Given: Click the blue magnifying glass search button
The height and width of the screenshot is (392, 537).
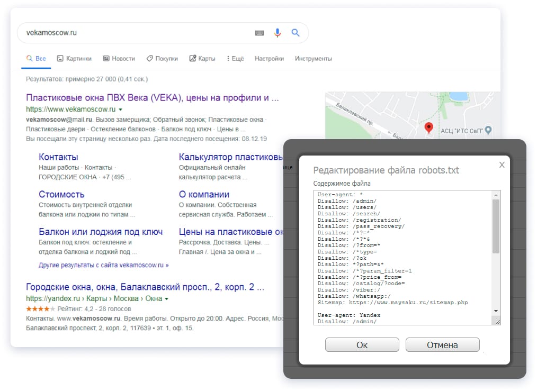Looking at the screenshot, I should pyautogui.click(x=295, y=32).
